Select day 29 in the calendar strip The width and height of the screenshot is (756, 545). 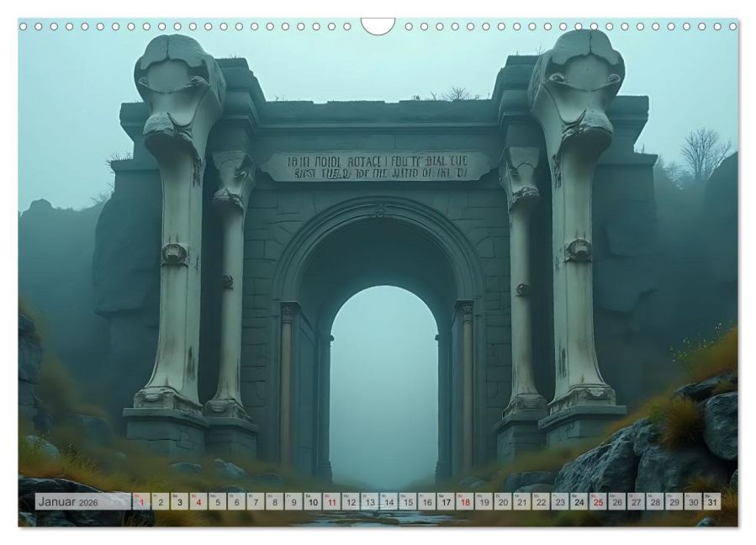[x=674, y=501]
